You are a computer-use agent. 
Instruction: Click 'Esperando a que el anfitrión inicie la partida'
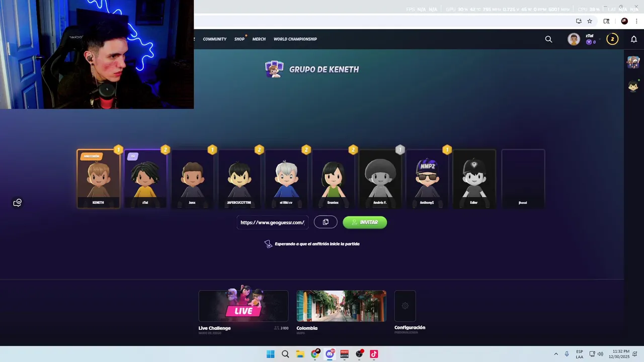pos(317,244)
